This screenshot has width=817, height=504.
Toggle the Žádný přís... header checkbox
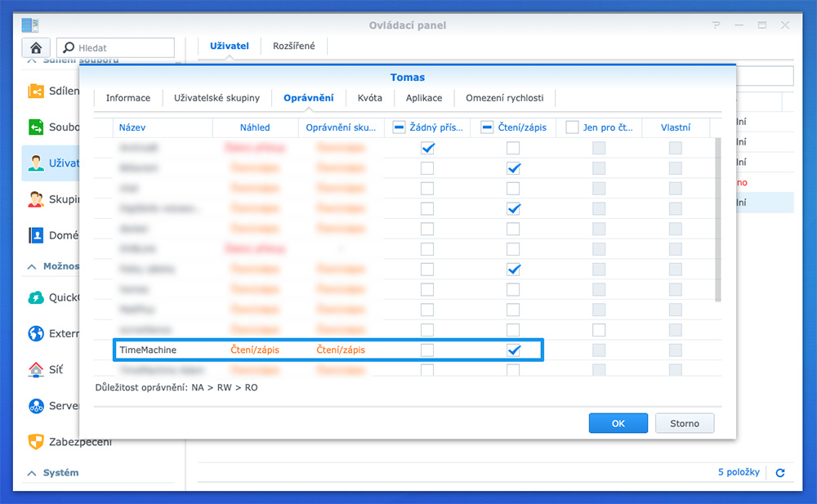[x=399, y=127]
